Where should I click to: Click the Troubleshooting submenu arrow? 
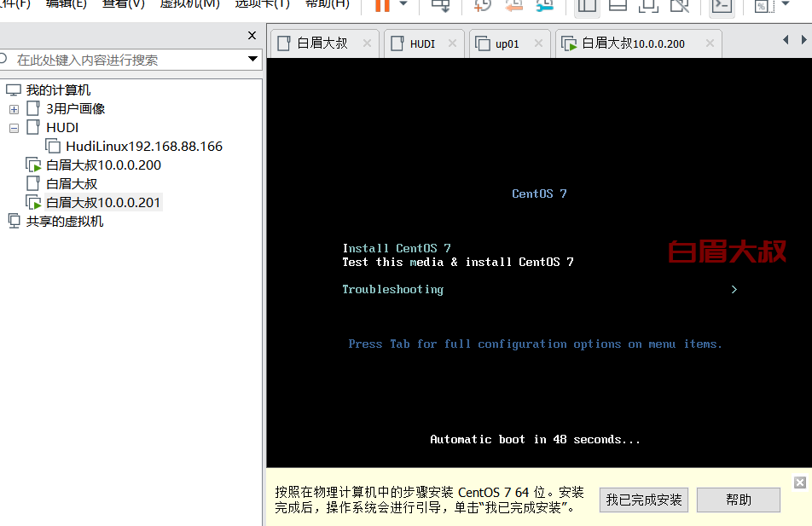coord(734,289)
